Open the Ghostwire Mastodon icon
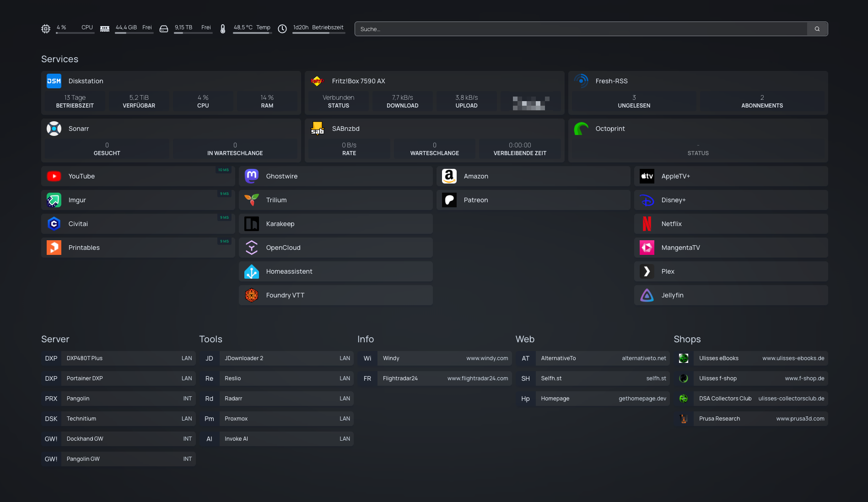 click(x=252, y=176)
